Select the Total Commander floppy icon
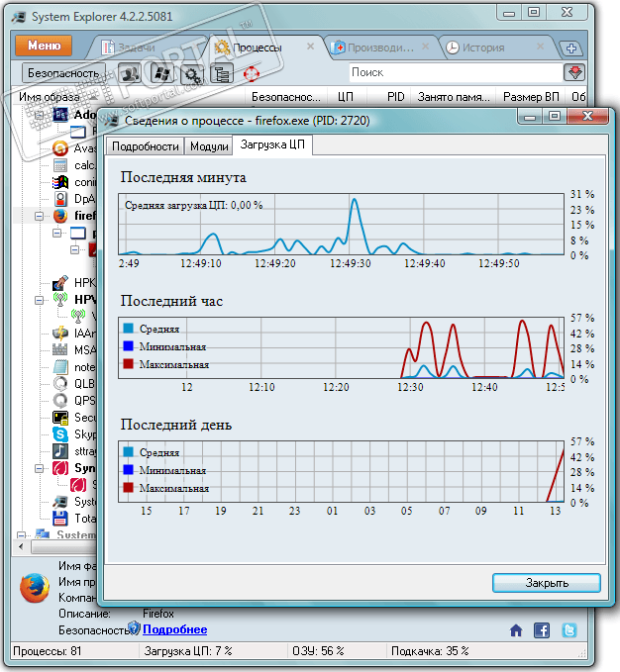Viewport: 620px width, 672px height. pyautogui.click(x=60, y=519)
